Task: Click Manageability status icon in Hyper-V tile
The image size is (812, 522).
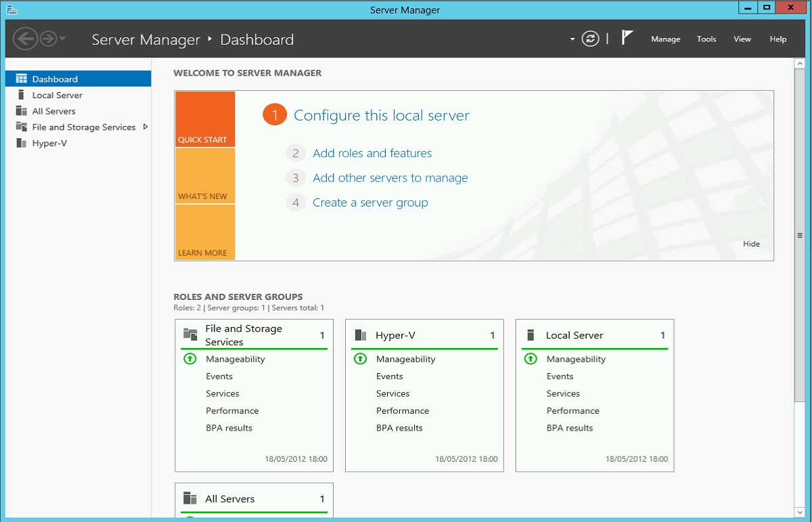Action: [360, 359]
